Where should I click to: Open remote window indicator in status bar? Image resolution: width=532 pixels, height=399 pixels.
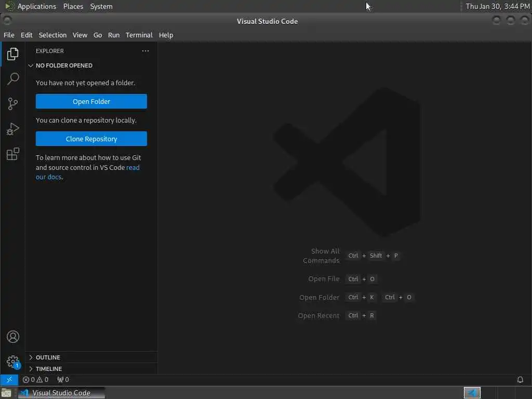(9, 379)
